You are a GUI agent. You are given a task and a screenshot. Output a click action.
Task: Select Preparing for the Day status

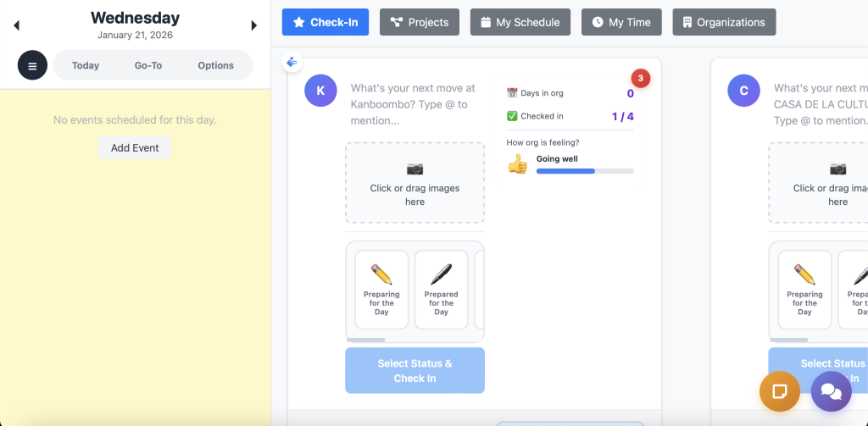point(381,289)
